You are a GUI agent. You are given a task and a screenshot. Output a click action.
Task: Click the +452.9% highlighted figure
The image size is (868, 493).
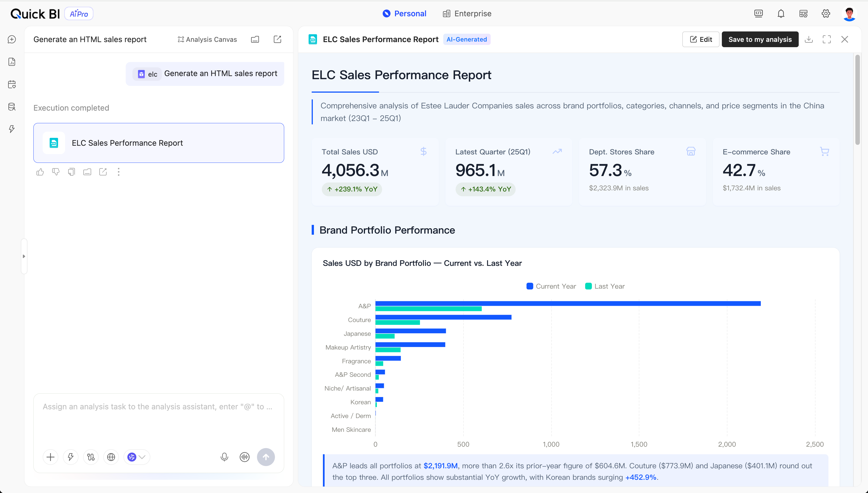tap(641, 477)
